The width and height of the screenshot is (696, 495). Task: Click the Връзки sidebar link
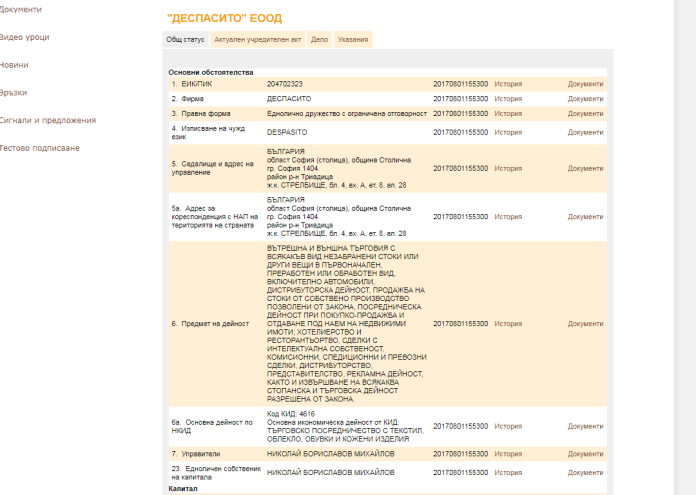pos(14,92)
